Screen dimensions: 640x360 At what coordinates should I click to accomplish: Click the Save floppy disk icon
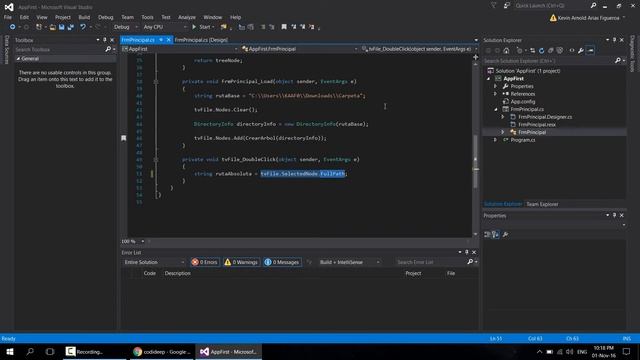62,27
